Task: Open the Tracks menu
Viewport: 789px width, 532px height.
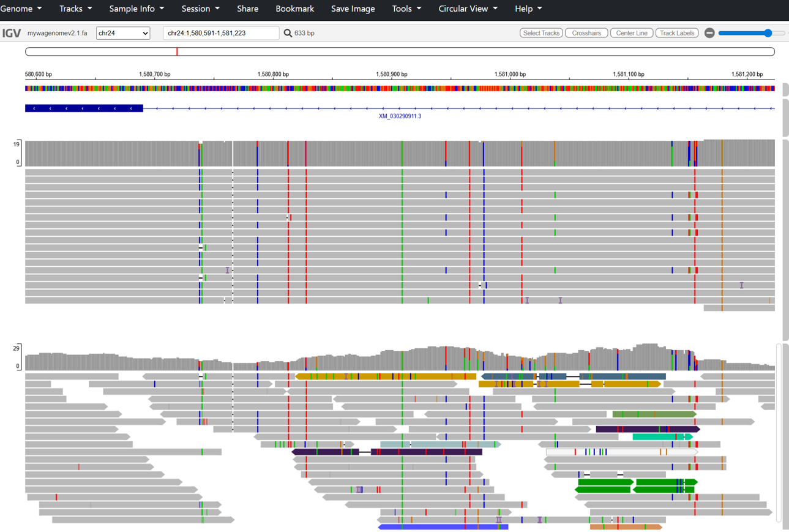Action: (x=75, y=9)
